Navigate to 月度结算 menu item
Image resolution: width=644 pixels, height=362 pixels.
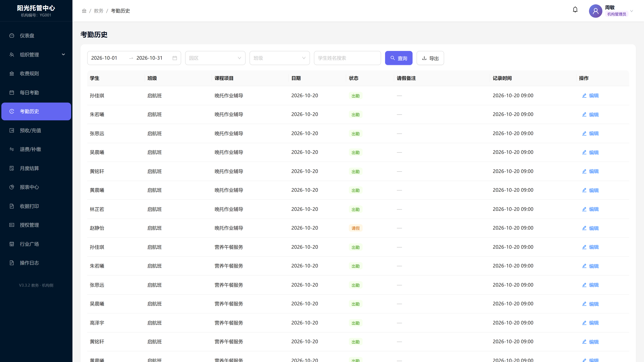pyautogui.click(x=36, y=168)
